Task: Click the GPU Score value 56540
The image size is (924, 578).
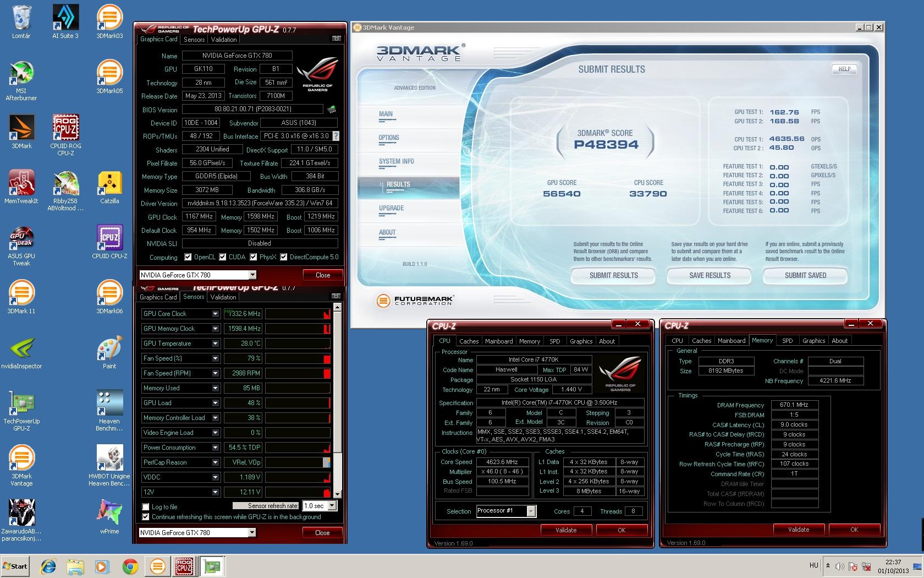Action: pyautogui.click(x=562, y=194)
